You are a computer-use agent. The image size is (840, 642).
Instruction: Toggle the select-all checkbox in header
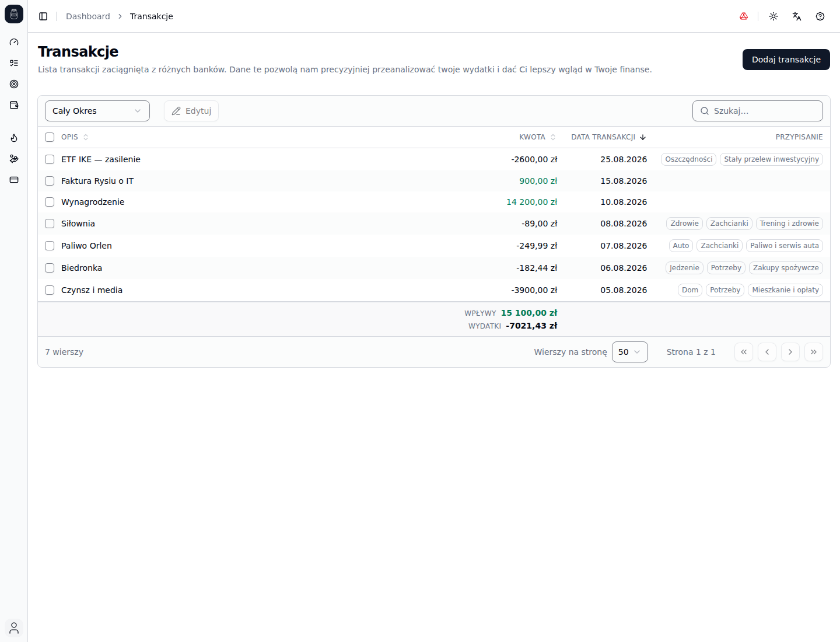50,137
